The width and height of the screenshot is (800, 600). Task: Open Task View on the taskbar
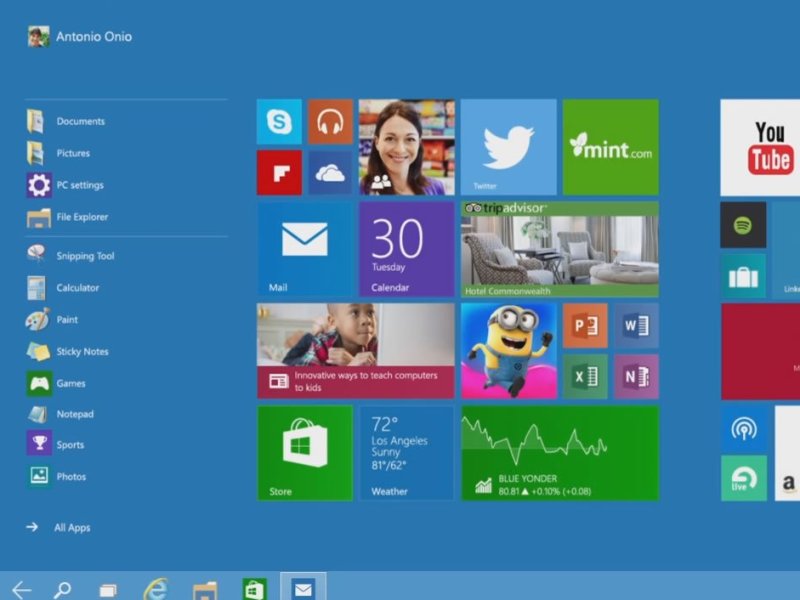pyautogui.click(x=108, y=590)
